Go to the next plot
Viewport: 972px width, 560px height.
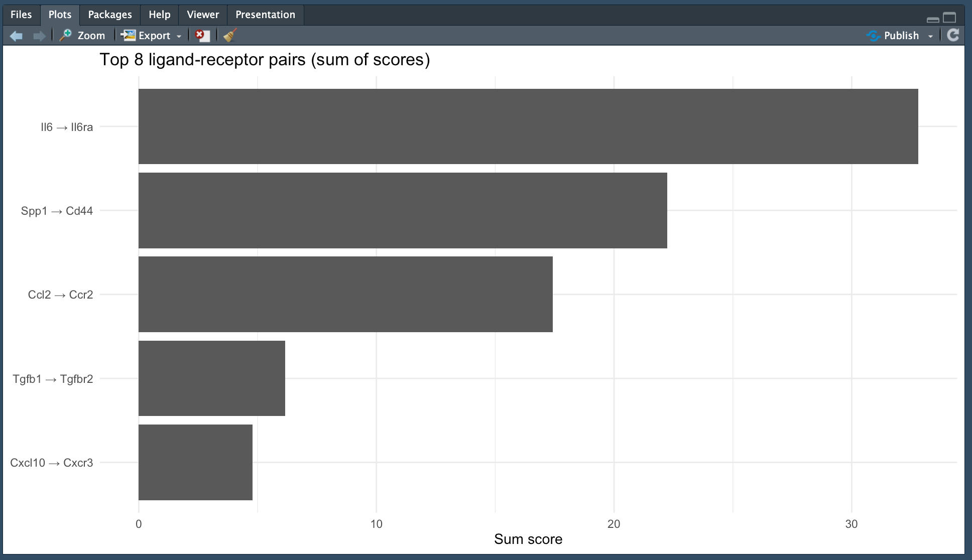click(39, 36)
